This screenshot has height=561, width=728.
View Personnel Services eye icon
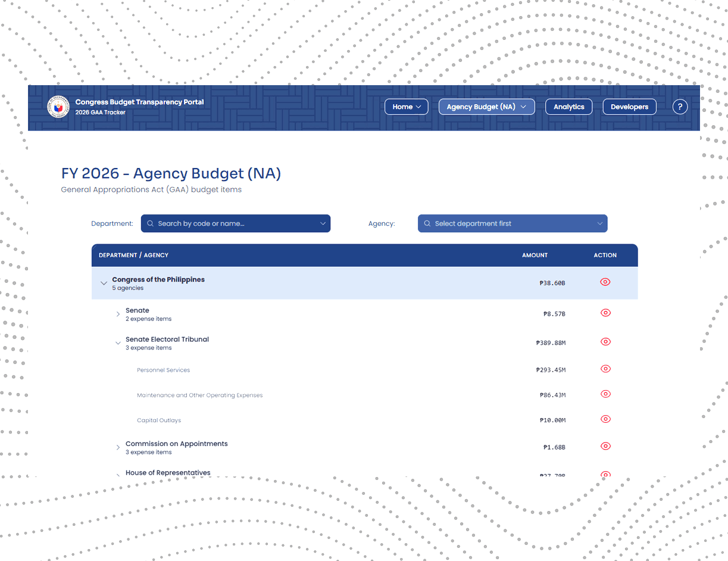pos(605,369)
